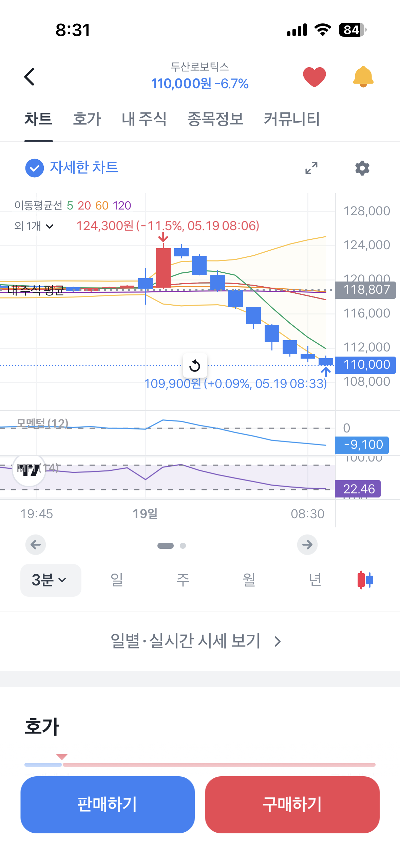Click the -9,100 momentum value tag
This screenshot has height=868, width=400.
[362, 445]
